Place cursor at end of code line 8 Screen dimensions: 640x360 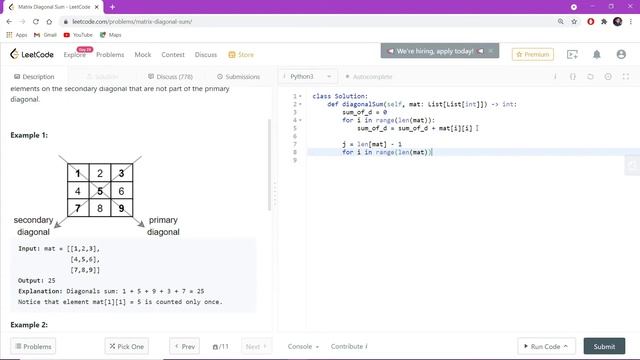coord(432,152)
